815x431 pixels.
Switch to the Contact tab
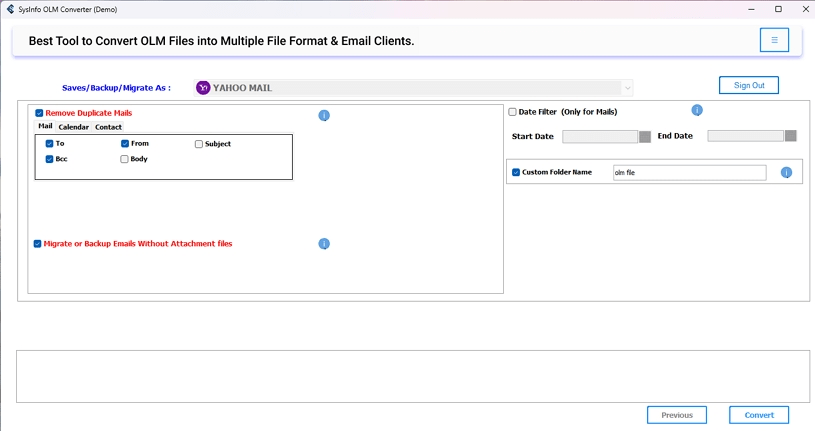(x=108, y=127)
